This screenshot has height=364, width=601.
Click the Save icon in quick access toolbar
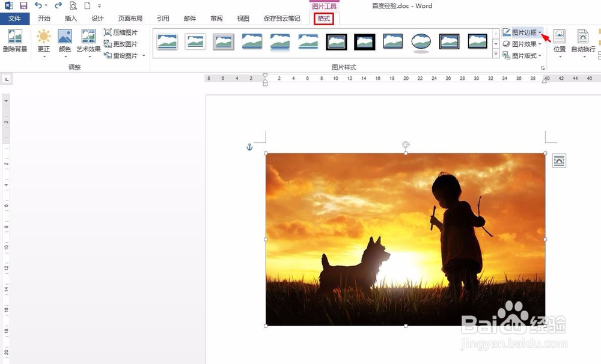pos(24,5)
